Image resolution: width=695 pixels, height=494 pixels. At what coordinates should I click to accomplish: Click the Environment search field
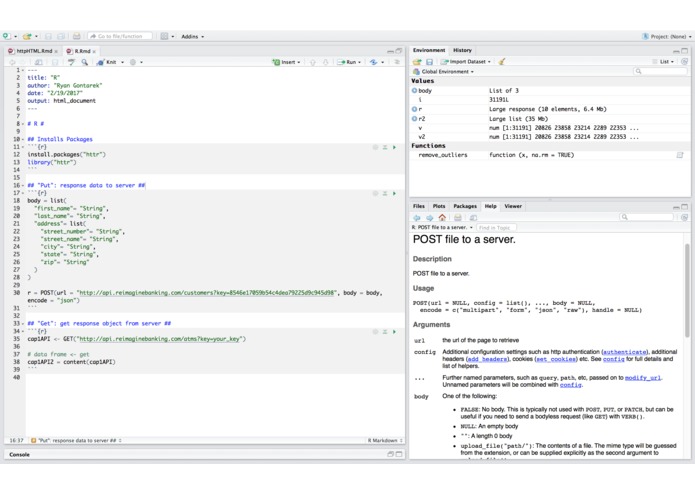pos(660,71)
